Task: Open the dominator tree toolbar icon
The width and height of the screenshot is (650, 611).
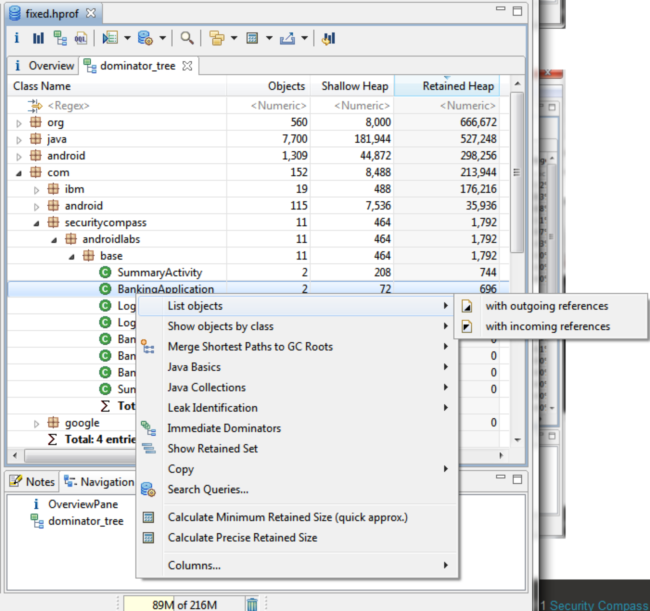Action: pos(61,38)
